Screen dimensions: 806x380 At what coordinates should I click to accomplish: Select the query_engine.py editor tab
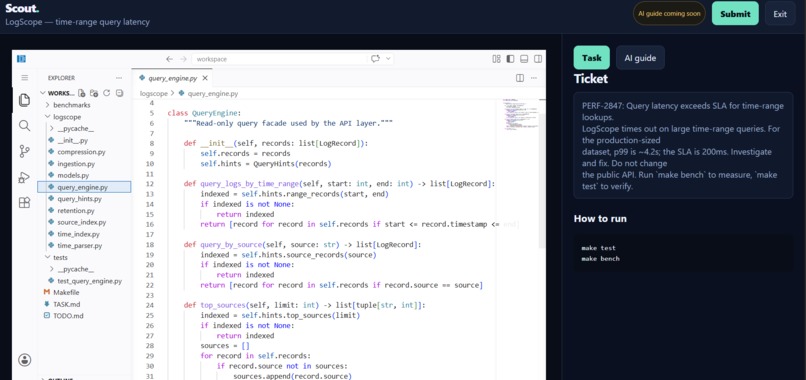coord(172,78)
